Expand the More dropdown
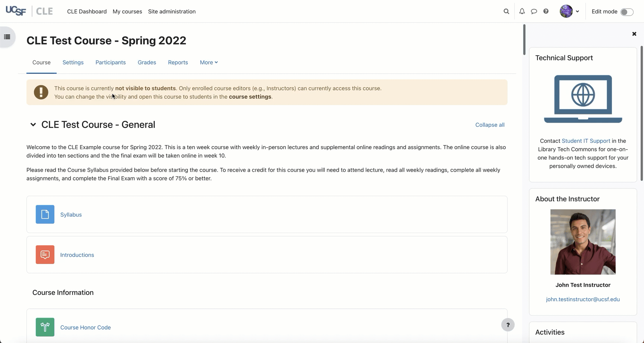Viewport: 644px width, 343px height. coord(209,63)
